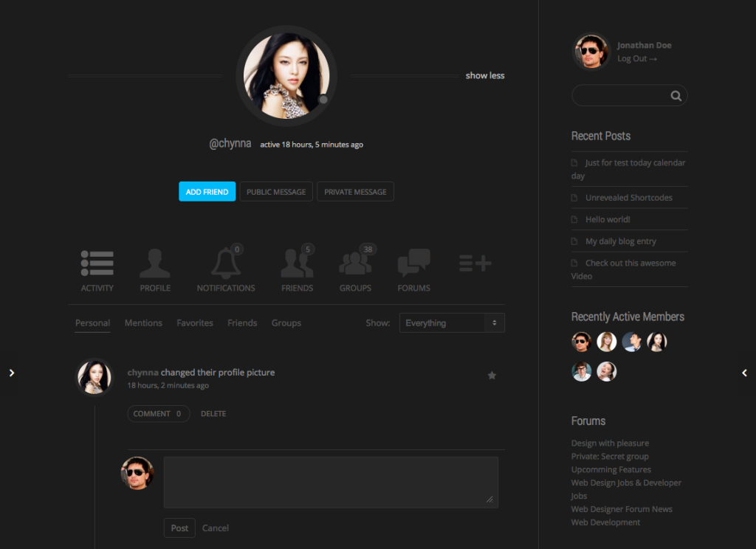
Task: Select the Activity navigation icon
Action: click(x=97, y=262)
